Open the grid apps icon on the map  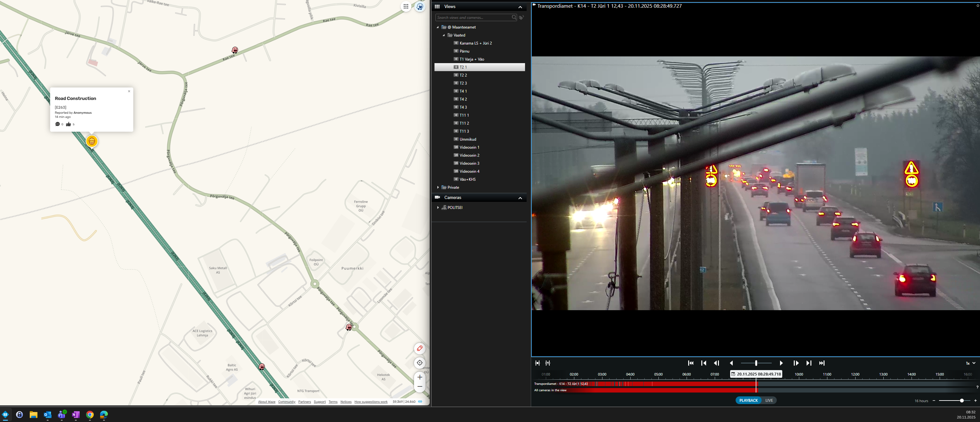click(x=406, y=6)
